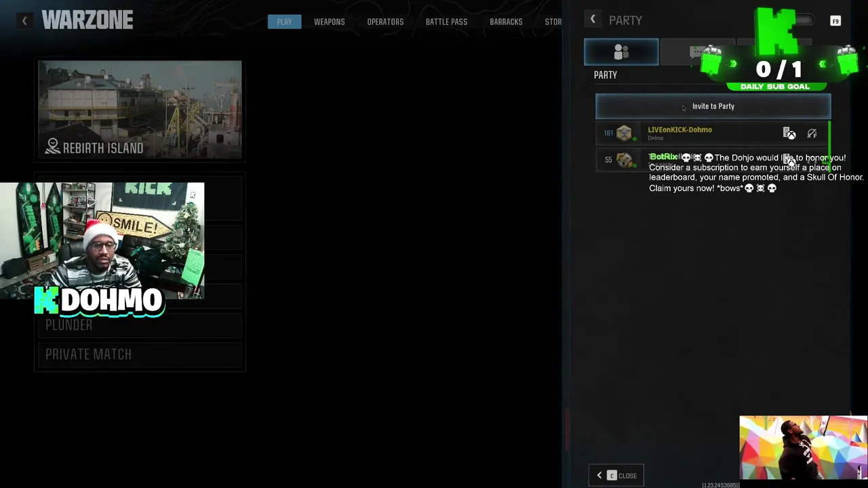Click the back arrow next to PARTY header
Image resolution: width=868 pixels, height=488 pixels.
pyautogui.click(x=593, y=20)
